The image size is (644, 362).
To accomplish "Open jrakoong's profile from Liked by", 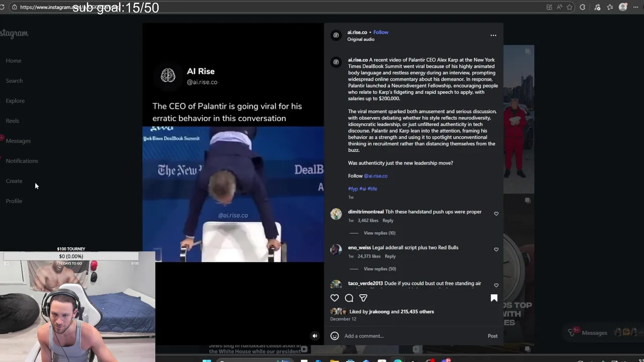I will click(379, 312).
